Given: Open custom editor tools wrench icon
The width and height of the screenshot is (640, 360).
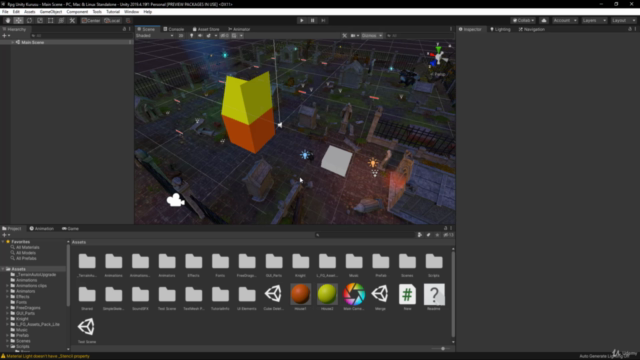Looking at the screenshot, I should pos(72,20).
